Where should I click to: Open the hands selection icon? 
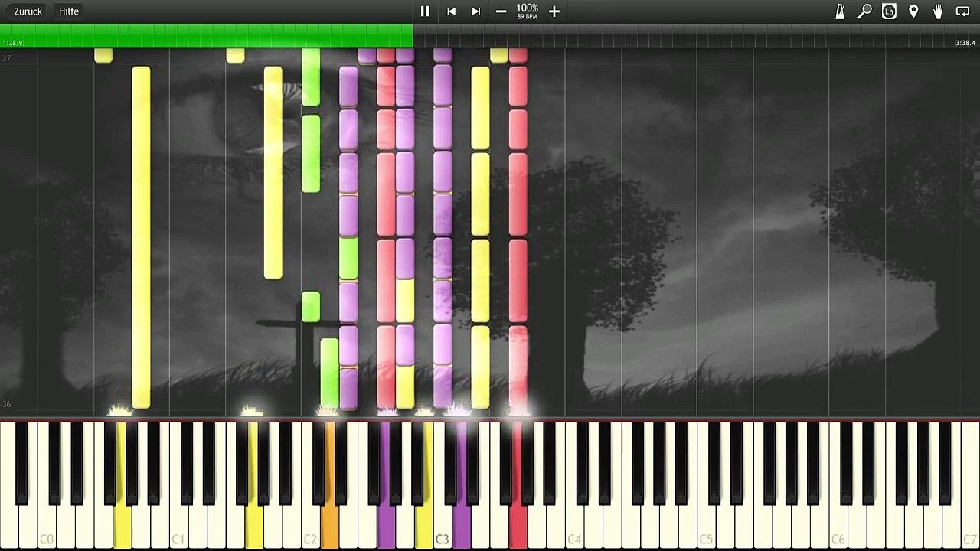(x=938, y=11)
